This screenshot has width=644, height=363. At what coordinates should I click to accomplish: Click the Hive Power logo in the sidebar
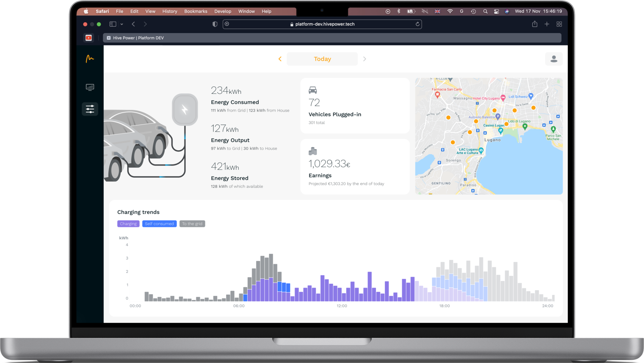click(x=90, y=59)
